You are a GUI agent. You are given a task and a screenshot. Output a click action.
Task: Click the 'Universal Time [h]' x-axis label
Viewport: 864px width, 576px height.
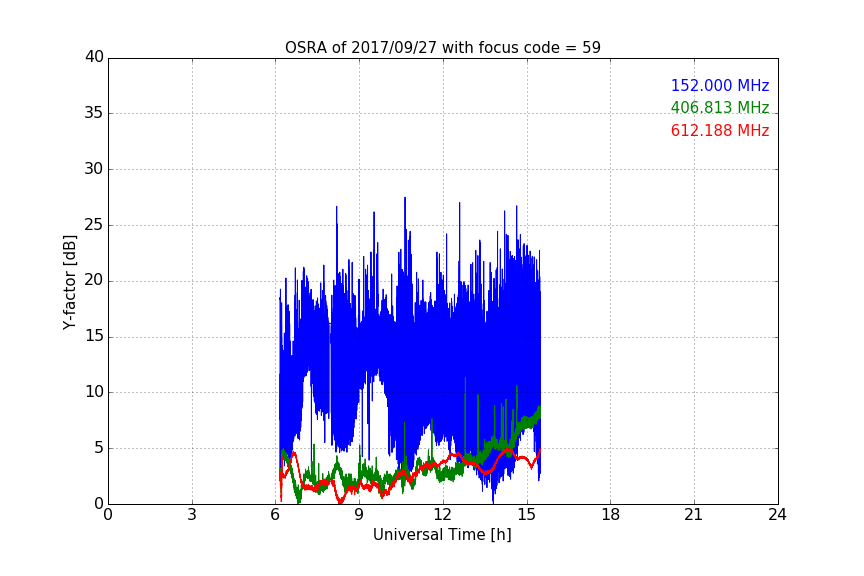[x=442, y=535]
